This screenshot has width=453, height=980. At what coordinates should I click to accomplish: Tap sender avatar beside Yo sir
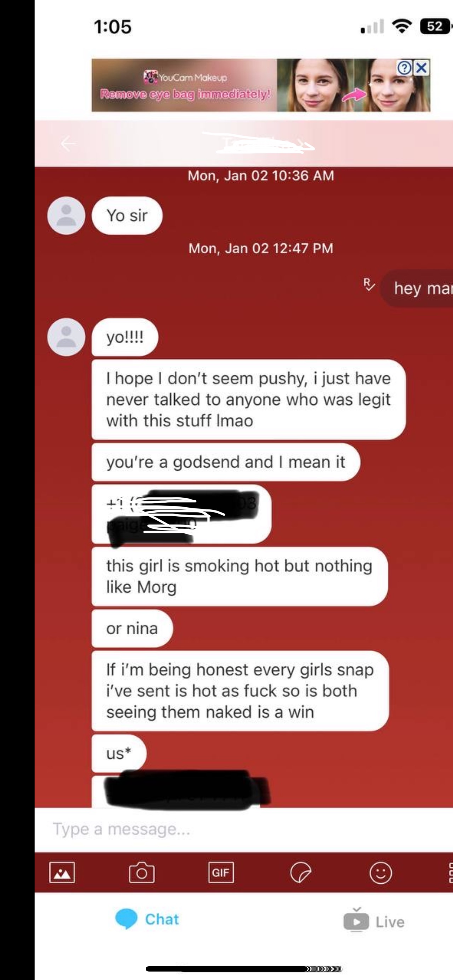[x=66, y=215]
